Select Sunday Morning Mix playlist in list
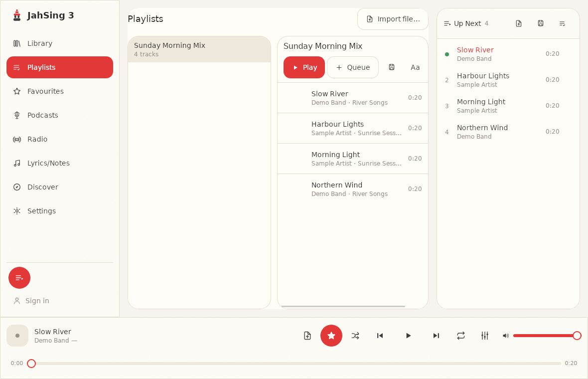This screenshot has height=379, width=588. pyautogui.click(x=199, y=49)
